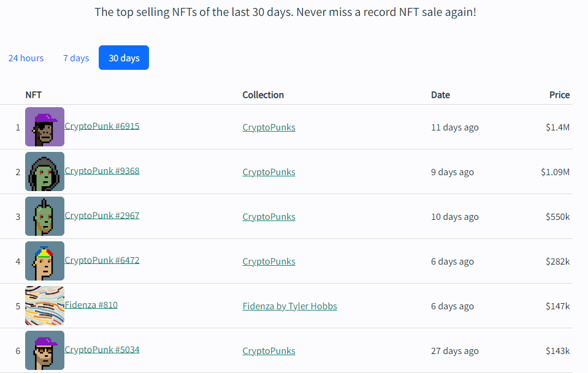This screenshot has width=588, height=373.
Task: Open CryptoPunks collection link in sixth row
Action: coord(269,351)
